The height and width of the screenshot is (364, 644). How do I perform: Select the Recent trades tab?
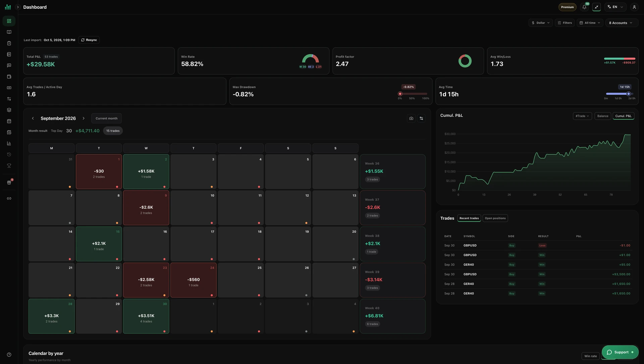pyautogui.click(x=469, y=218)
